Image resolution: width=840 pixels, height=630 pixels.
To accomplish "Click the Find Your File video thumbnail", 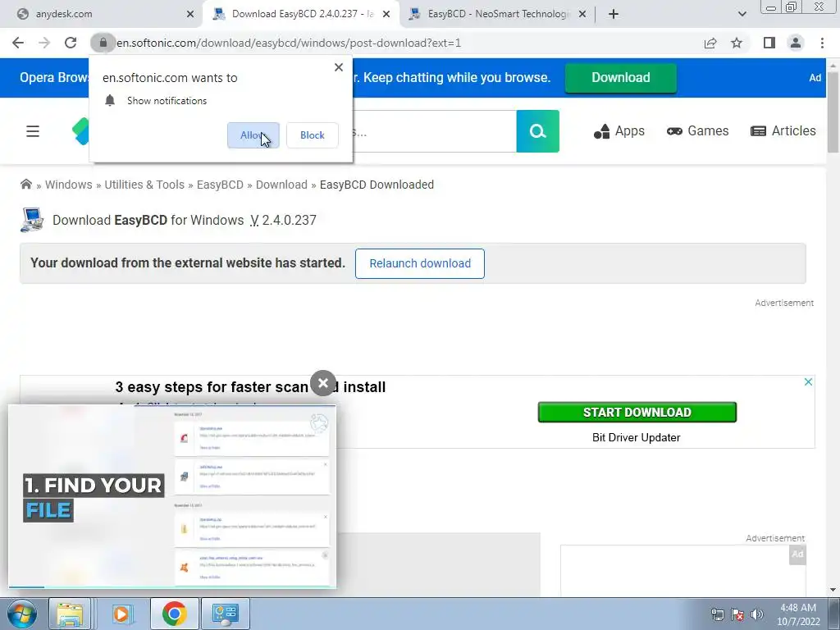I will (172, 496).
